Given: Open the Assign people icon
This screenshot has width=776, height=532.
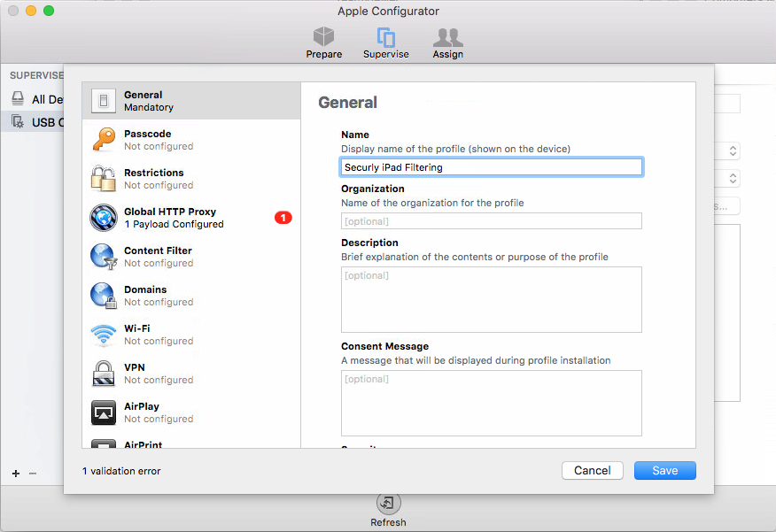Looking at the screenshot, I should coord(448,37).
